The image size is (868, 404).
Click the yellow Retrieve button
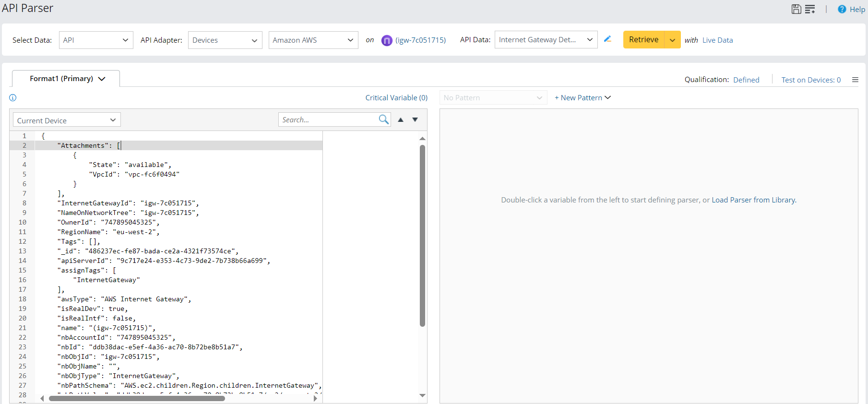(643, 40)
